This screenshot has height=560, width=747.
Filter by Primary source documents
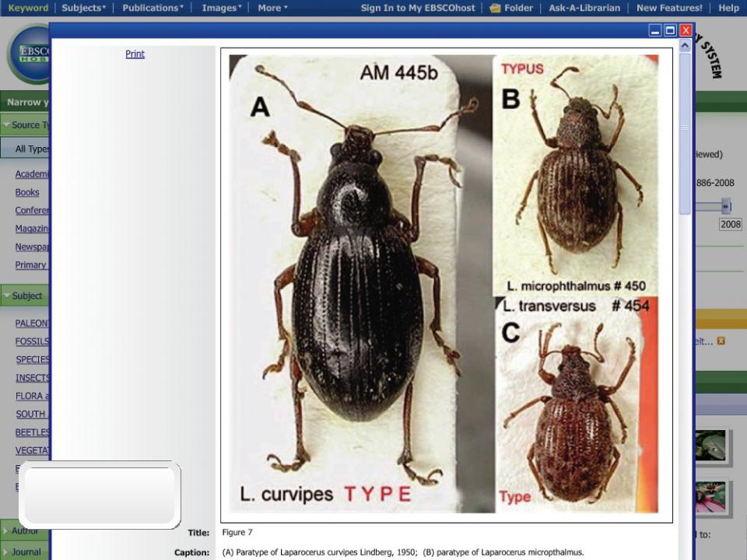[x=31, y=264]
